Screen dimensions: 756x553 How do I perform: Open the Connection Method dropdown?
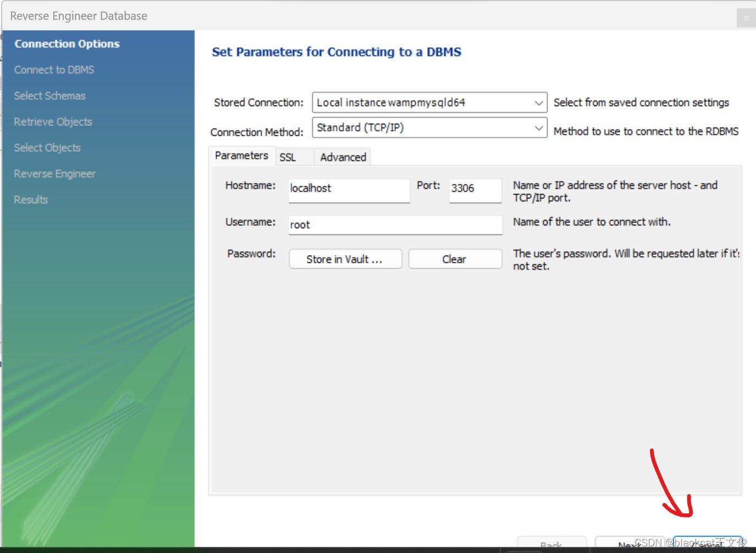coord(429,128)
